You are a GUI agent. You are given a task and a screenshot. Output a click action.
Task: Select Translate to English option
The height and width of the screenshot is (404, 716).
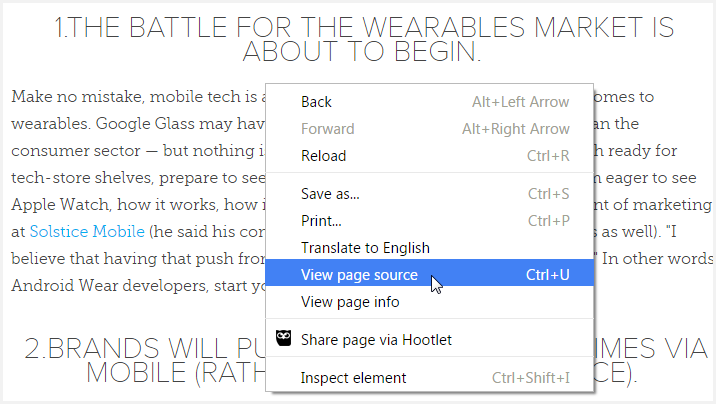[365, 247]
